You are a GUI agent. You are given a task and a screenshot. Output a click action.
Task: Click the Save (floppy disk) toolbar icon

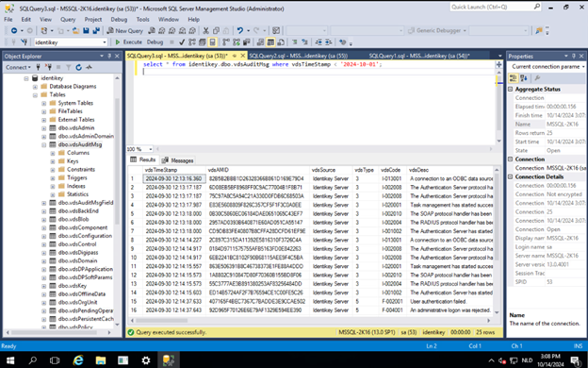(86, 31)
